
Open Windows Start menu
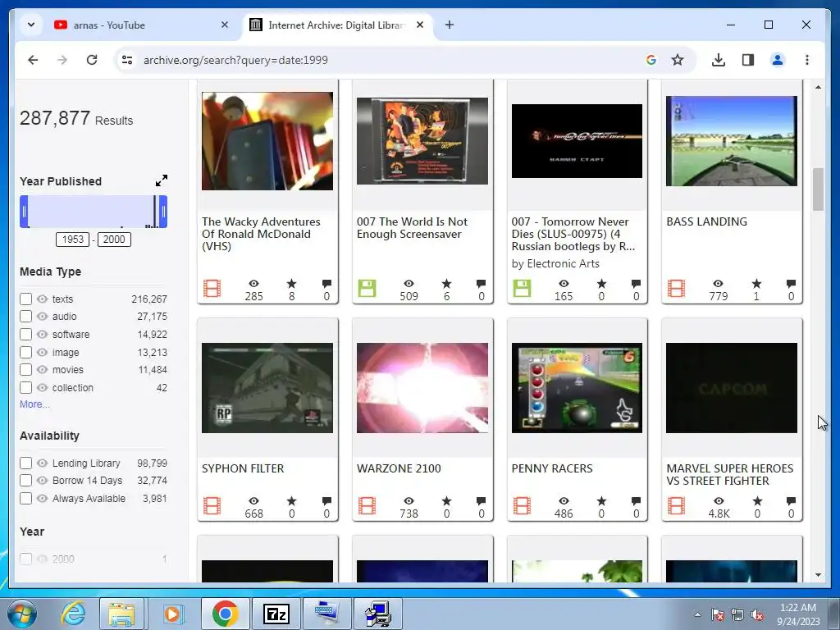click(x=22, y=614)
